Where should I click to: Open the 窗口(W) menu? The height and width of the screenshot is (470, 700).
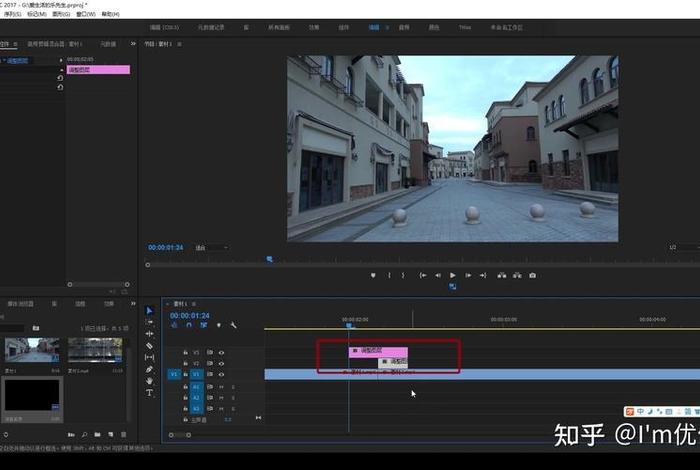[x=87, y=14]
